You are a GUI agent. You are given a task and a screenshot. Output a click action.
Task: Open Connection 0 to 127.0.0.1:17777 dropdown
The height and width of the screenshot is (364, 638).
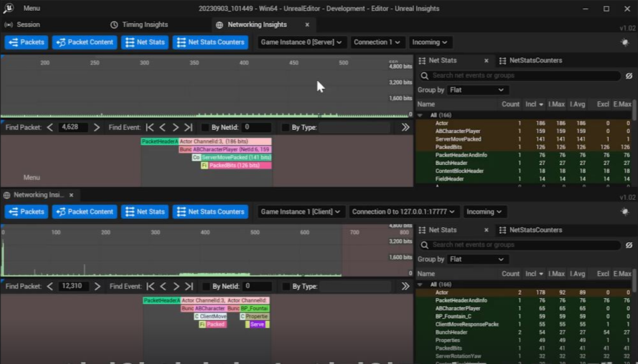(404, 212)
